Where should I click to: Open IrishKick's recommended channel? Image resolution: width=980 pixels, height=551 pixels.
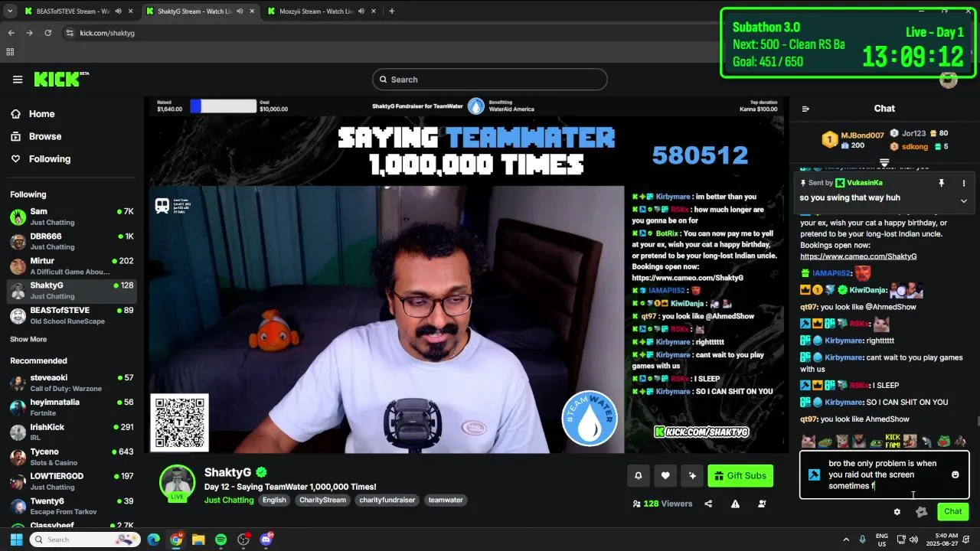(x=72, y=432)
